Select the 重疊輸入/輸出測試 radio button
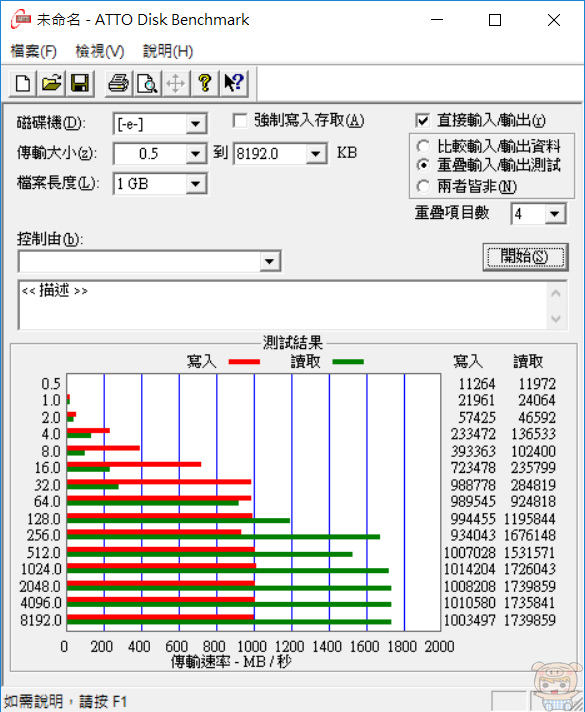Image resolution: width=585 pixels, height=712 pixels. tap(423, 165)
